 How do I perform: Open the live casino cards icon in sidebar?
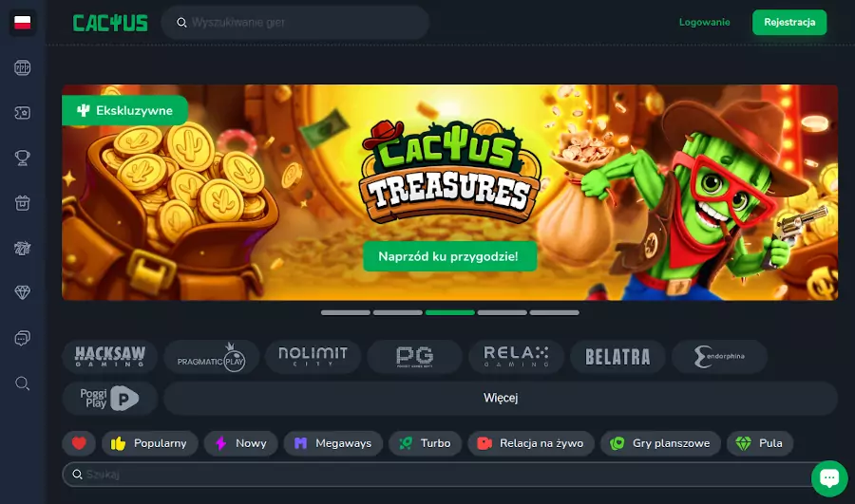click(x=23, y=113)
